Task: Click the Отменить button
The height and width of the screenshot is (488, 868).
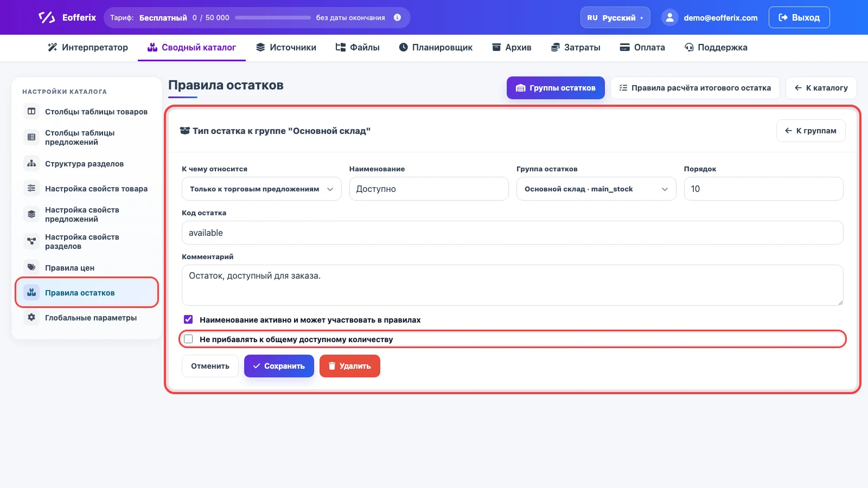Action: 210,366
